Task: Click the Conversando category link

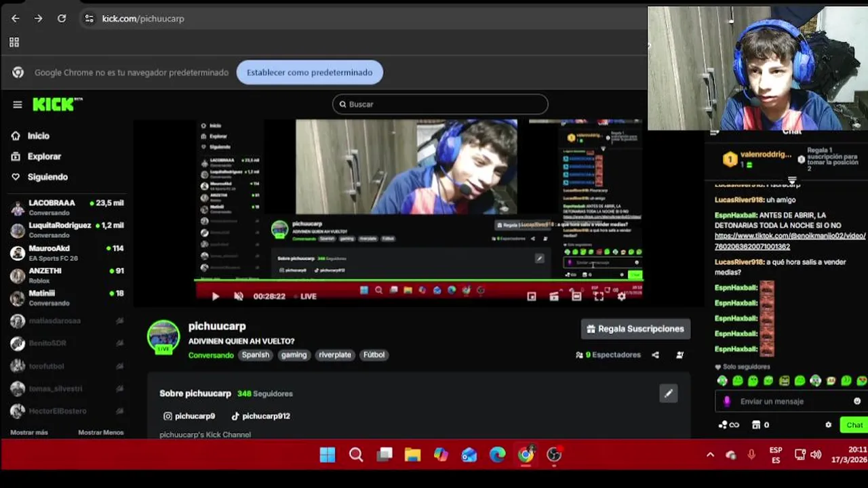Action: (211, 355)
